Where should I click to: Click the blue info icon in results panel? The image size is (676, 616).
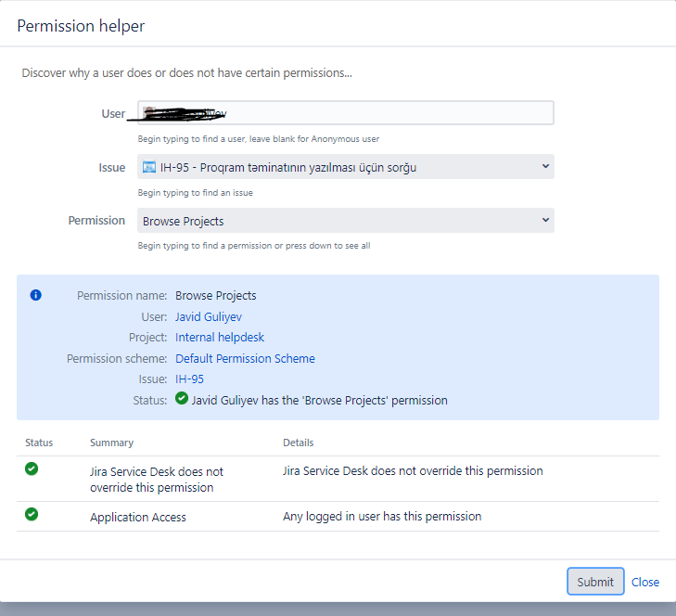[x=36, y=295]
